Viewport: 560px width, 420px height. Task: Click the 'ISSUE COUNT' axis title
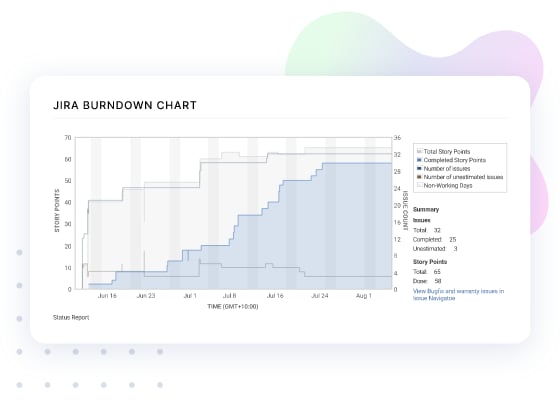(x=405, y=211)
